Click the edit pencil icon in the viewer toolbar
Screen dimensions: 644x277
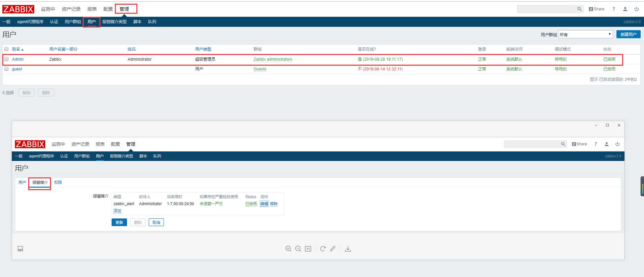(333, 249)
